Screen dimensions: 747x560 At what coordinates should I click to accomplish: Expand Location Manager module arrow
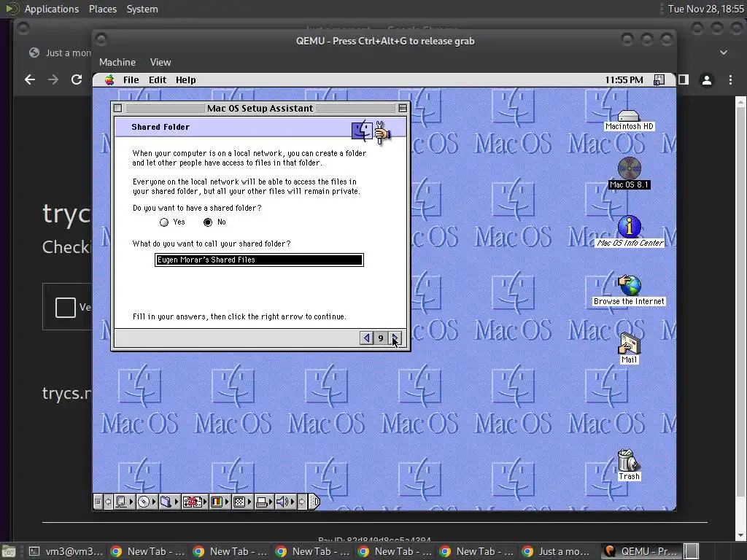coord(205,502)
